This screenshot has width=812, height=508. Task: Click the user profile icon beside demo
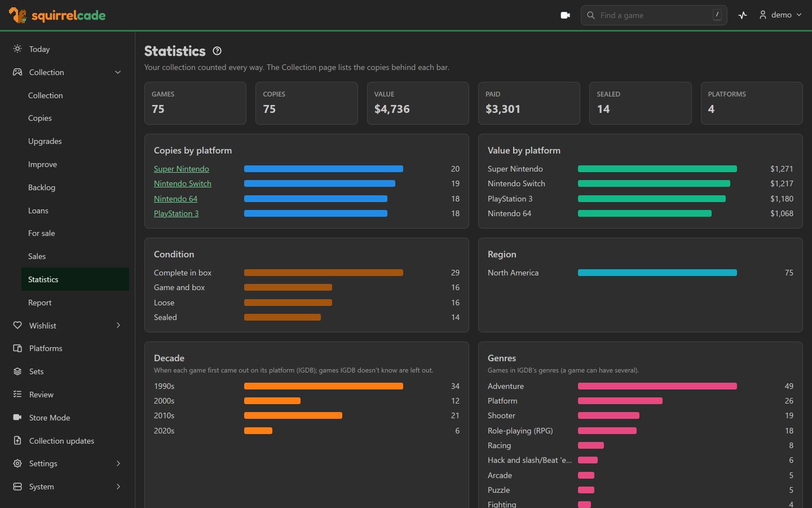tap(763, 15)
